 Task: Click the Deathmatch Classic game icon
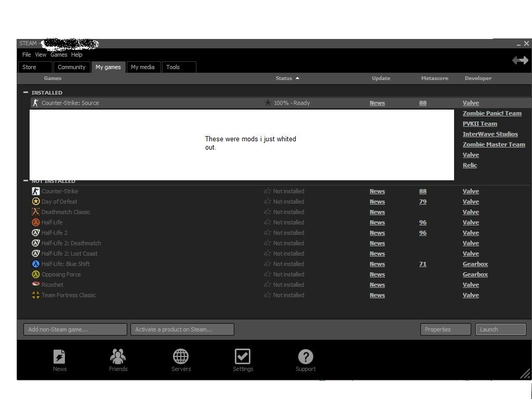[x=36, y=212]
